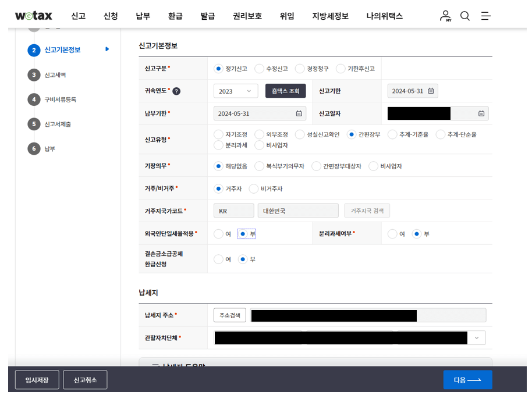The height and width of the screenshot is (399, 532).
Task: Open the 위임 top menu
Action: [x=287, y=16]
